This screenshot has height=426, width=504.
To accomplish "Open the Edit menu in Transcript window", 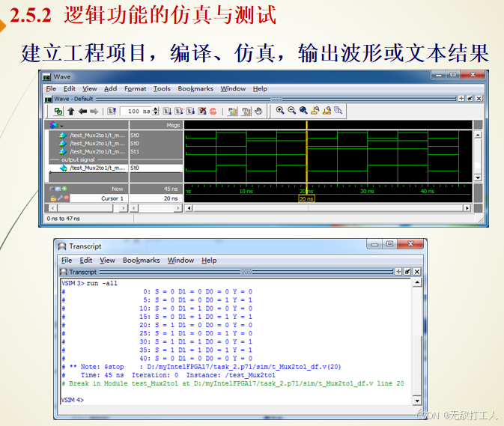I will coord(86,261).
